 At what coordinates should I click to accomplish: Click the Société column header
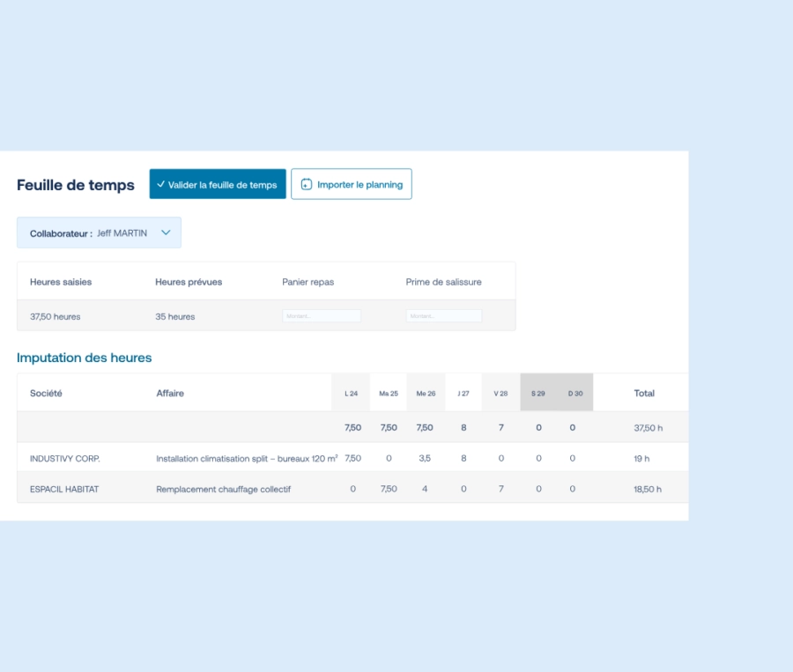click(x=46, y=394)
